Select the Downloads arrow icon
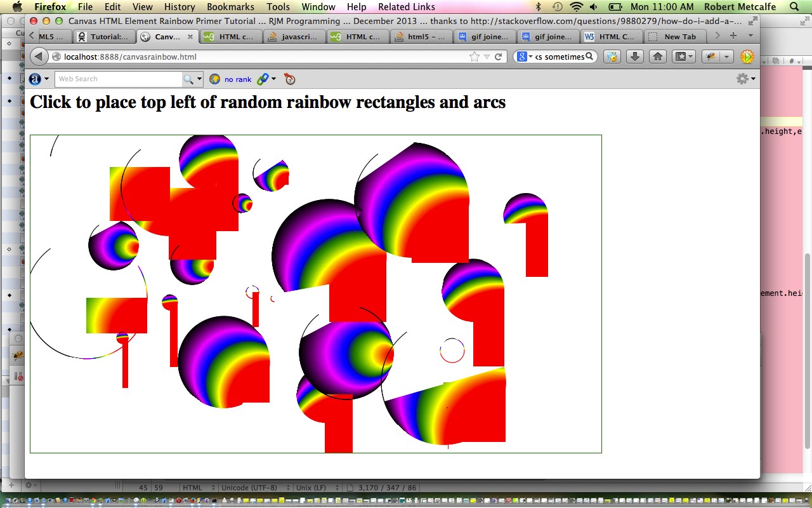812x508 pixels. [x=634, y=57]
